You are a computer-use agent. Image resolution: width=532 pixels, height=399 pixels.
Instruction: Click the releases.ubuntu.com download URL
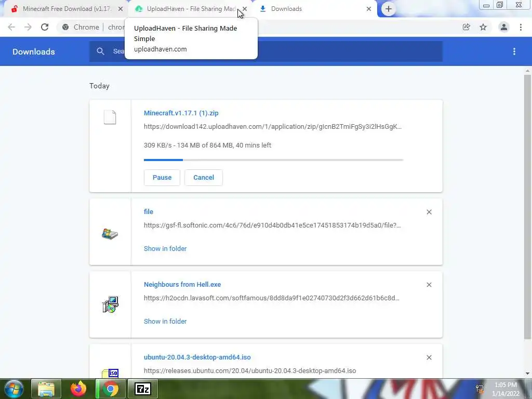(250, 371)
